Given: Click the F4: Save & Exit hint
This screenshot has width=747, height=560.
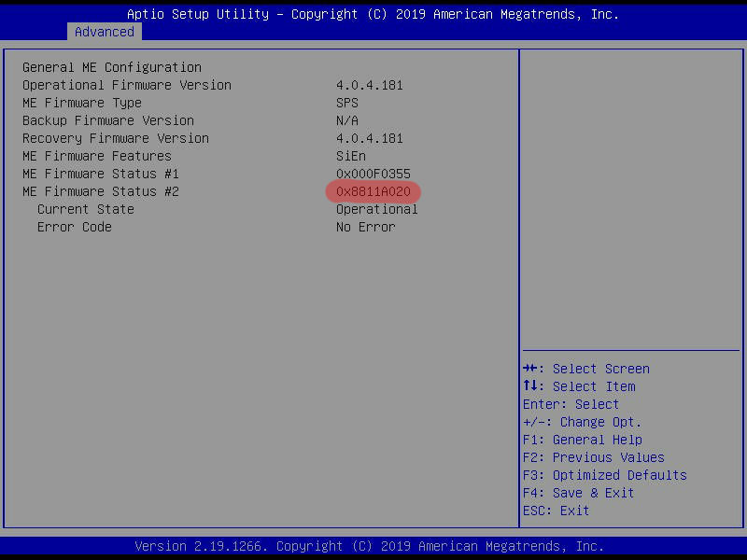Looking at the screenshot, I should point(578,493).
